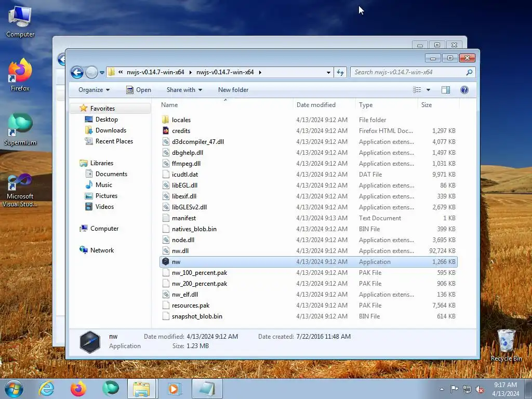Open the muted volume tray icon

coord(480,390)
